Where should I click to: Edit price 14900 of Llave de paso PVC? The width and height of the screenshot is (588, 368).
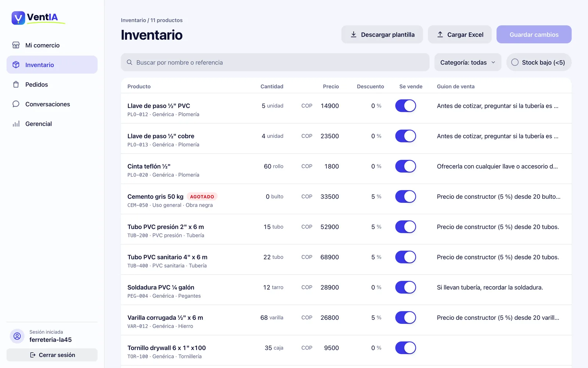tap(330, 106)
